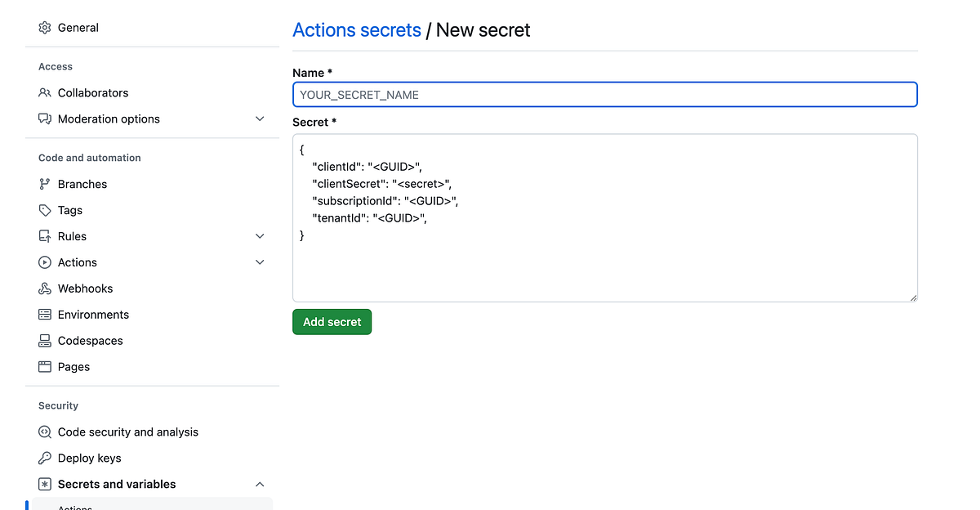The image size is (980, 510).
Task: Click the Deploy keys key icon
Action: (x=45, y=458)
